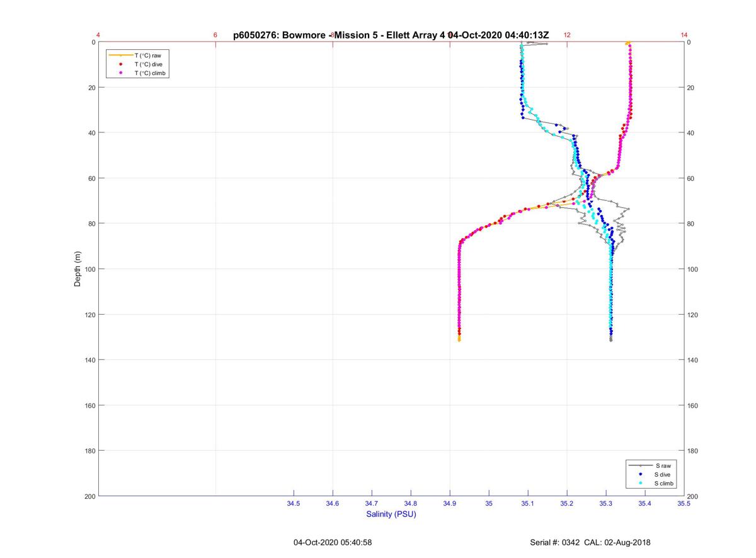Screen dimensions: 756x558
Task: Click the 34.8 salinity tick label
Action: pos(411,504)
